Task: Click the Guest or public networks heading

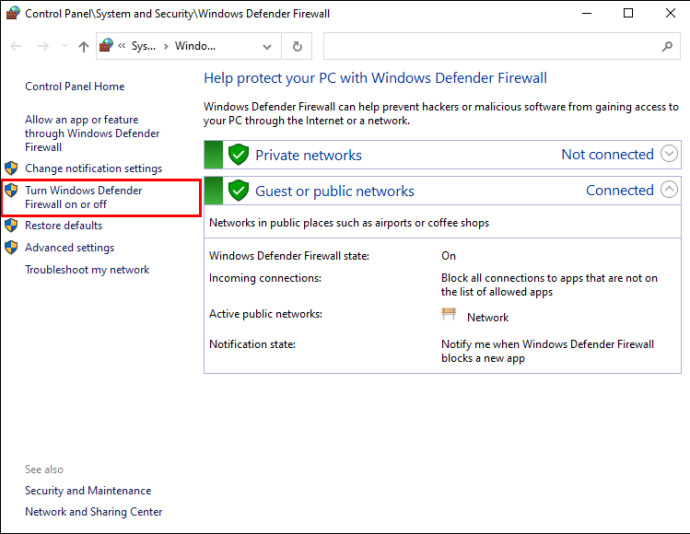Action: (334, 191)
